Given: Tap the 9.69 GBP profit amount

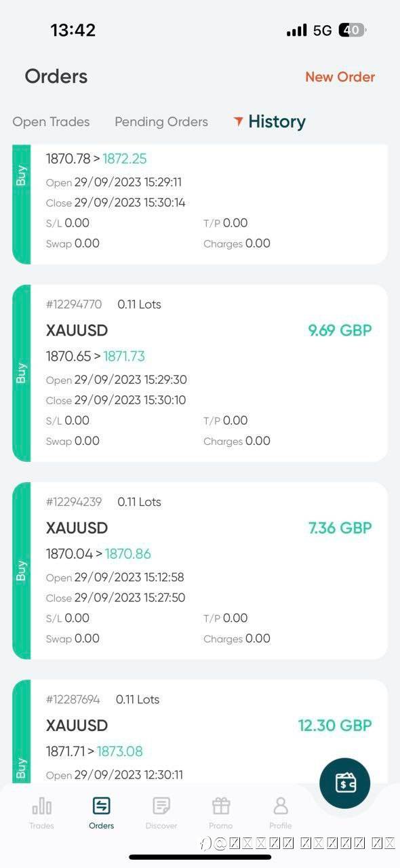Looking at the screenshot, I should click(x=340, y=330).
